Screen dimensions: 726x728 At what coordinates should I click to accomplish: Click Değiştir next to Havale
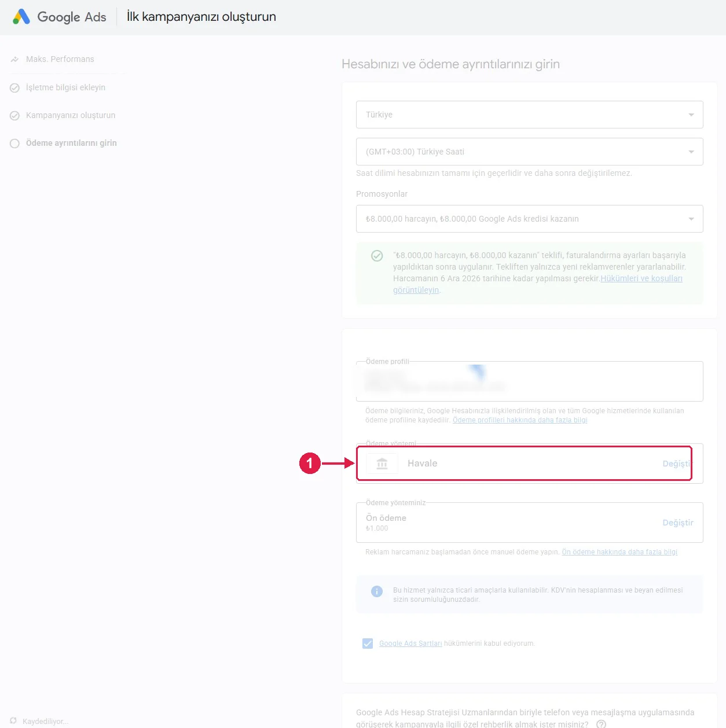(x=676, y=464)
